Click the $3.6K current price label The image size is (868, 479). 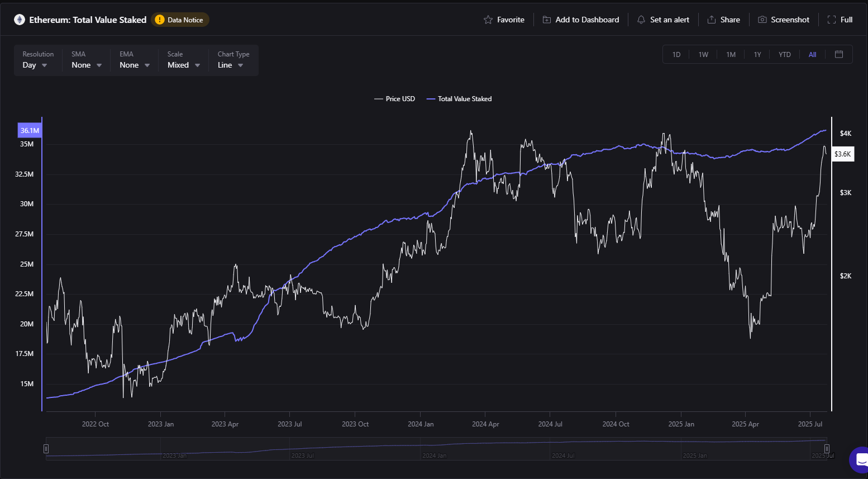point(843,154)
